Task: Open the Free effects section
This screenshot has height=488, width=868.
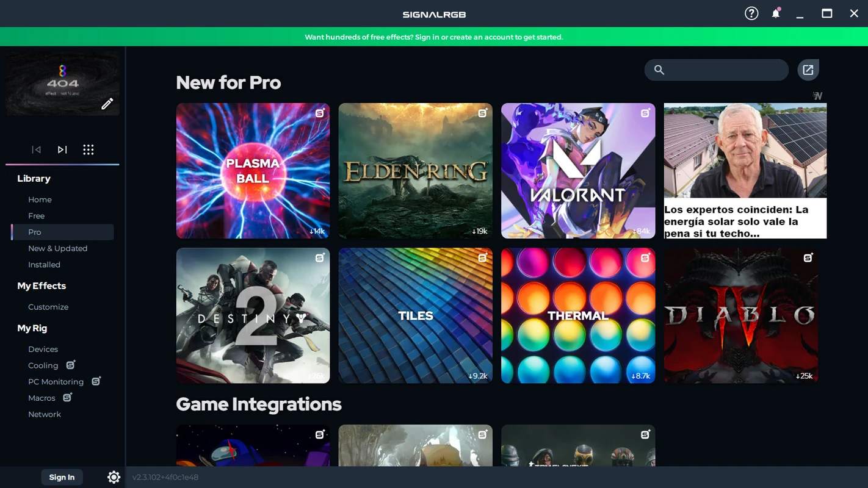Action: pyautogui.click(x=36, y=216)
